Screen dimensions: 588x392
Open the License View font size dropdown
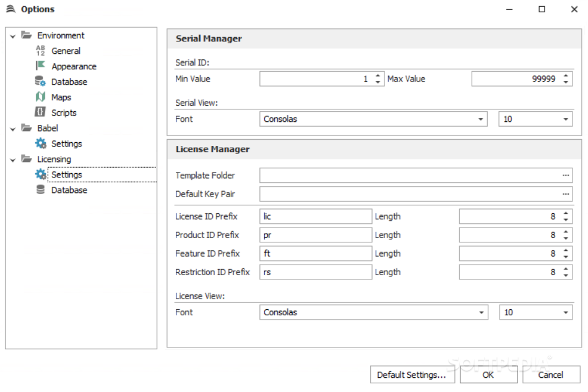[566, 313]
